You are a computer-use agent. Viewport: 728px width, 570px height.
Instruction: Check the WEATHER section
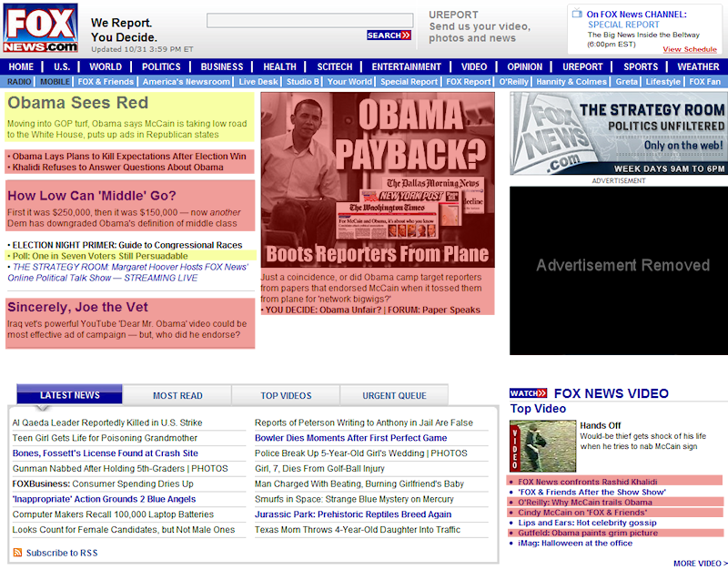(x=698, y=66)
